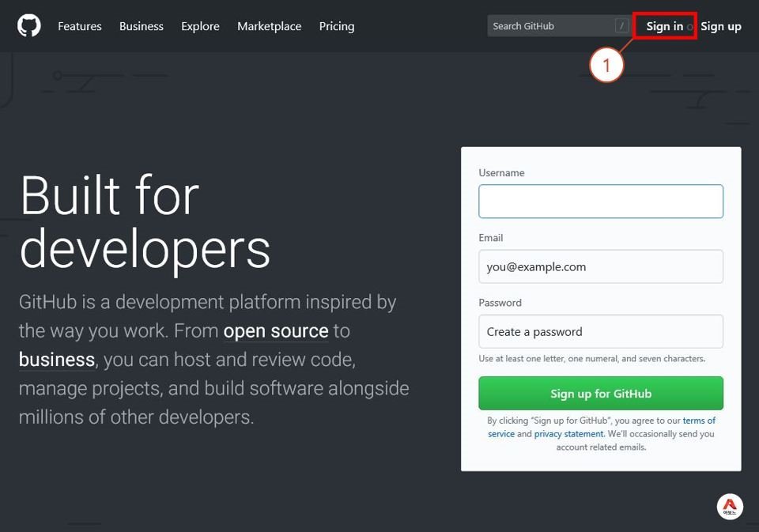Follow the open source link
The height and width of the screenshot is (532, 759).
[x=276, y=331]
